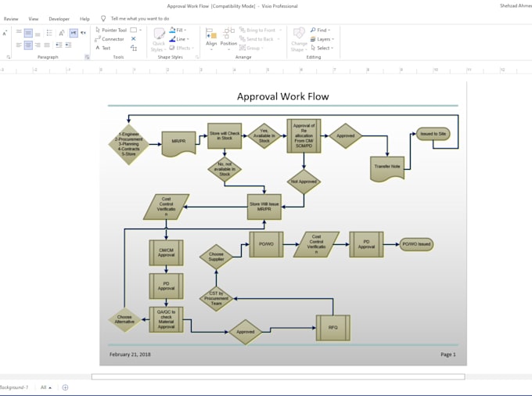Select the Pointer Tool
Viewport: 532px width, 396px height.
click(110, 30)
